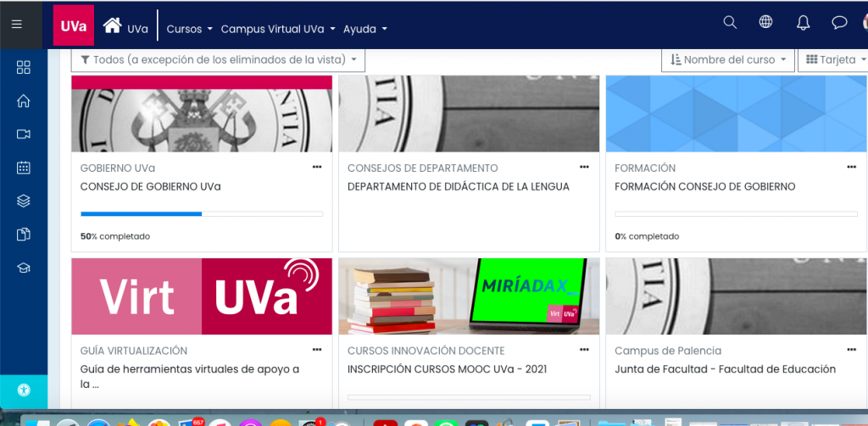Click the UVa text link beside home icon
868x426 pixels.
(138, 30)
